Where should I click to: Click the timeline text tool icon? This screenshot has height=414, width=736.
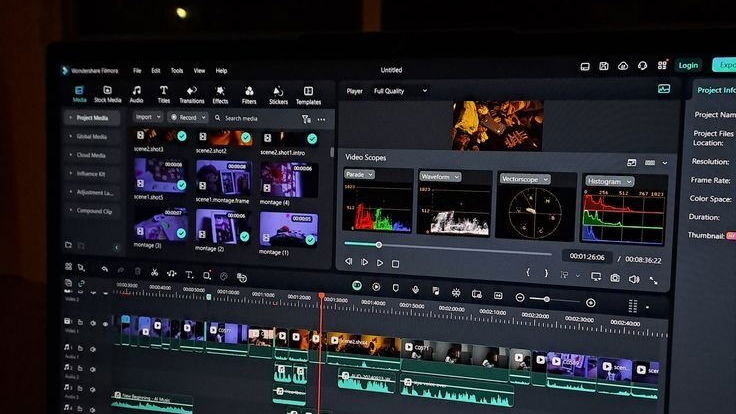point(189,275)
